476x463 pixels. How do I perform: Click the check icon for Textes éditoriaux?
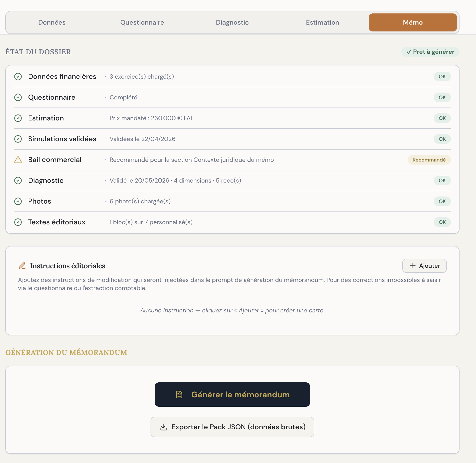pos(18,222)
